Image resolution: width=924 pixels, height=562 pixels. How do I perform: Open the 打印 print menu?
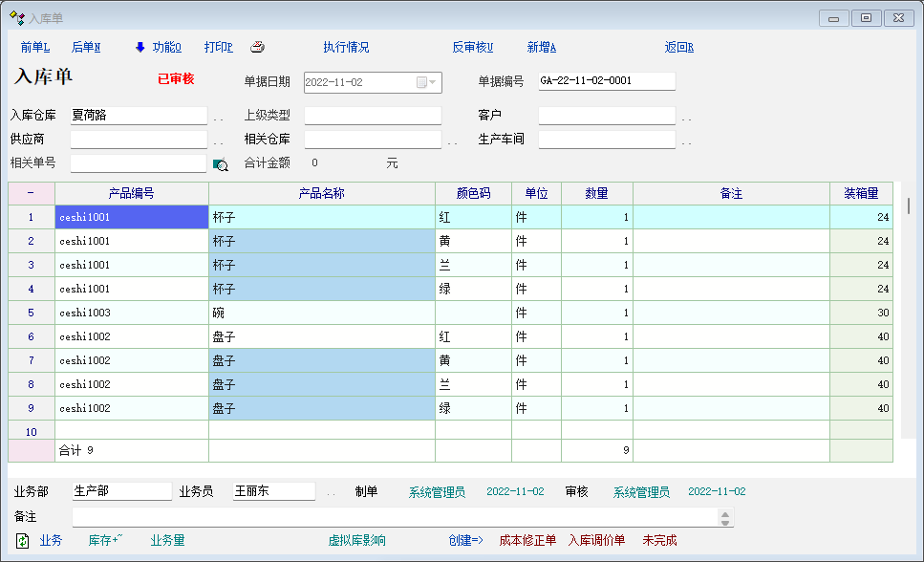pyautogui.click(x=218, y=47)
